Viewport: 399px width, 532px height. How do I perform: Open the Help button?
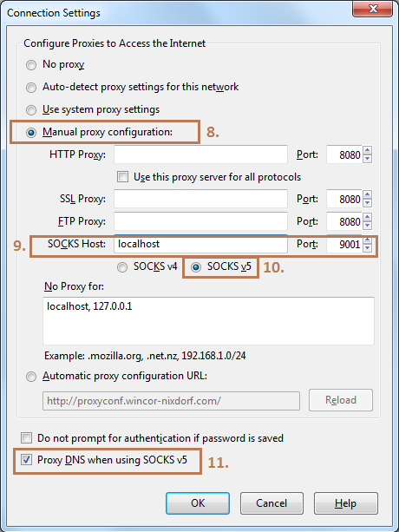pos(345,503)
